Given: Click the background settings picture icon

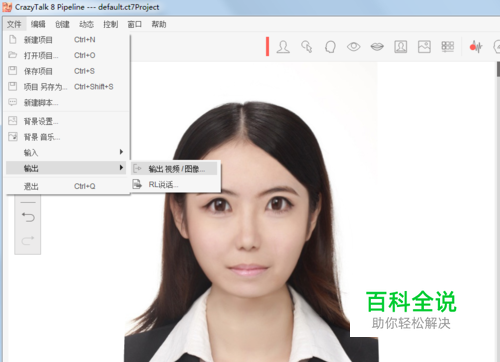Looking at the screenshot, I should point(13,120).
